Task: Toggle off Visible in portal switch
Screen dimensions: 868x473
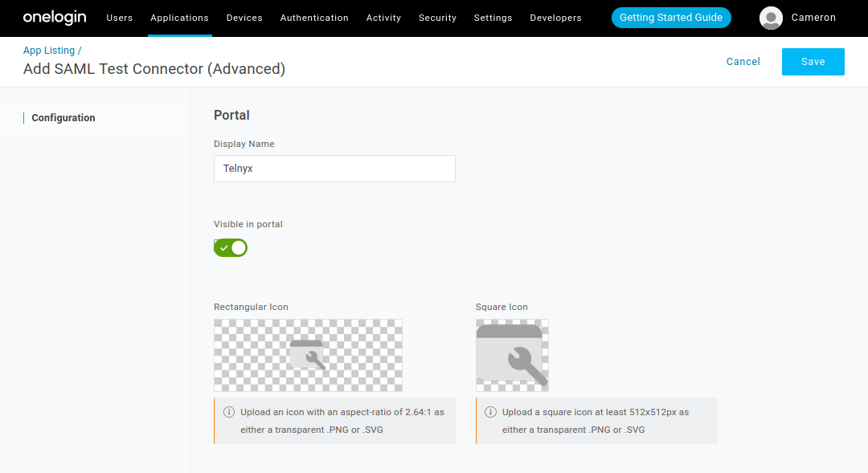Action: point(231,248)
